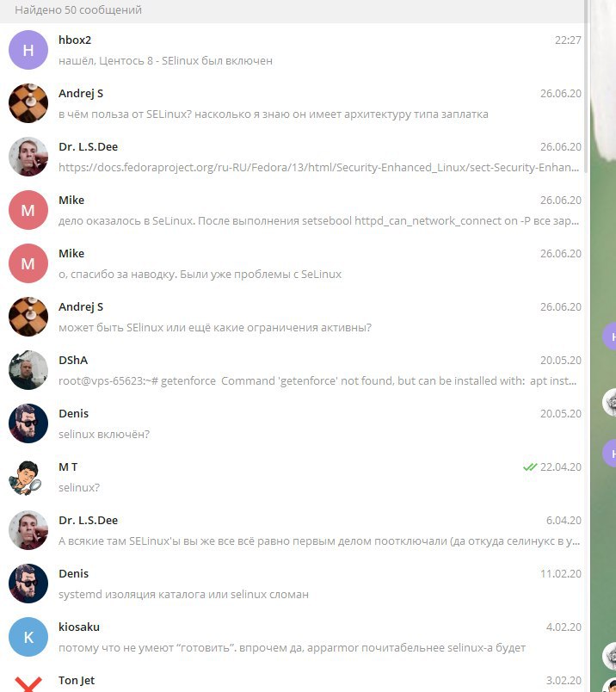Viewport: 616px width, 692px height.
Task: Select Mike's setsebool httpd_can_network_connect message
Action: (295, 210)
